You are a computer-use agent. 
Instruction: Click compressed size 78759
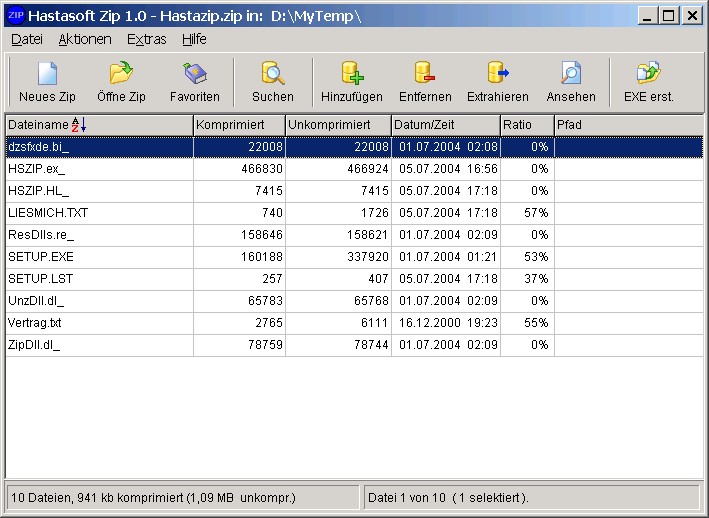tap(265, 345)
